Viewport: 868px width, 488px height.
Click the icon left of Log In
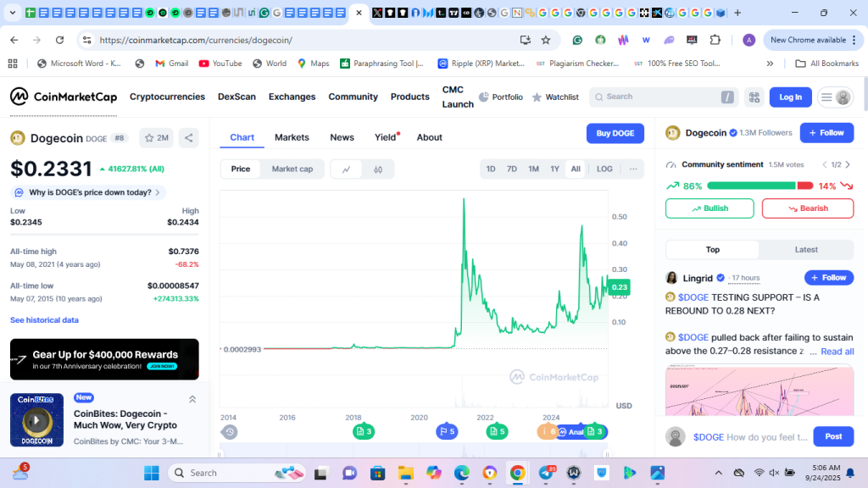(754, 97)
